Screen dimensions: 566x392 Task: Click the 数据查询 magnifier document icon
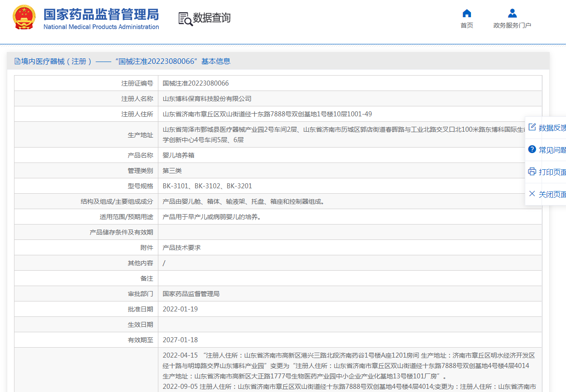tap(185, 19)
